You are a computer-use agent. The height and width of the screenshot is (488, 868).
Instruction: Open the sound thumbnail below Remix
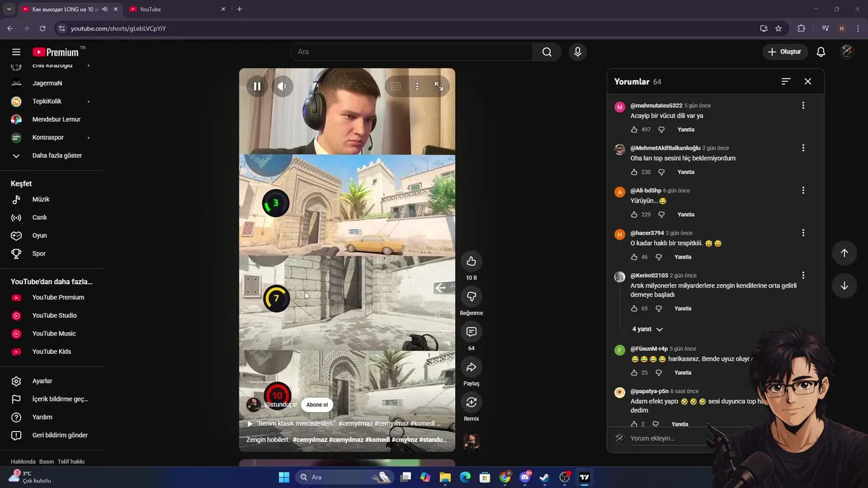tap(471, 442)
